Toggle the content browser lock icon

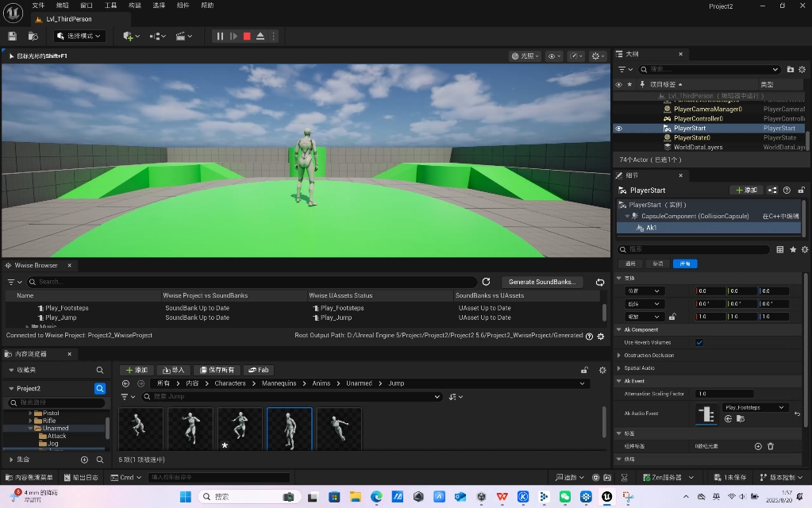coord(584,370)
